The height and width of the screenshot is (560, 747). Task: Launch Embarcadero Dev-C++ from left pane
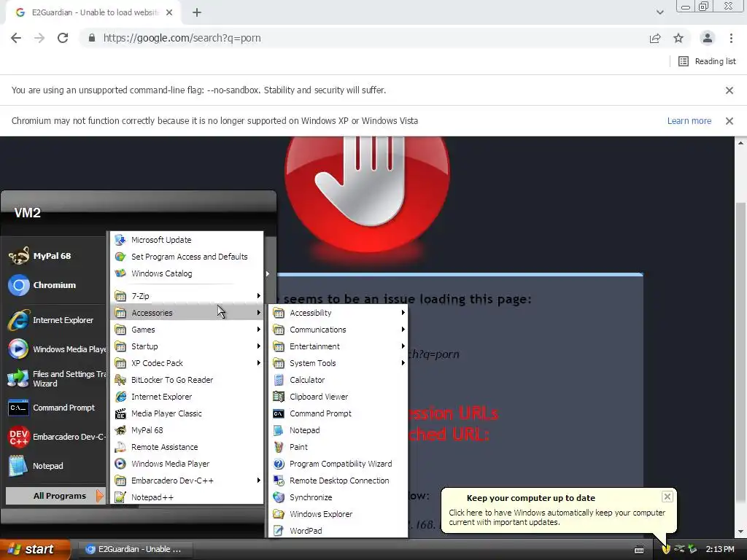click(x=55, y=437)
